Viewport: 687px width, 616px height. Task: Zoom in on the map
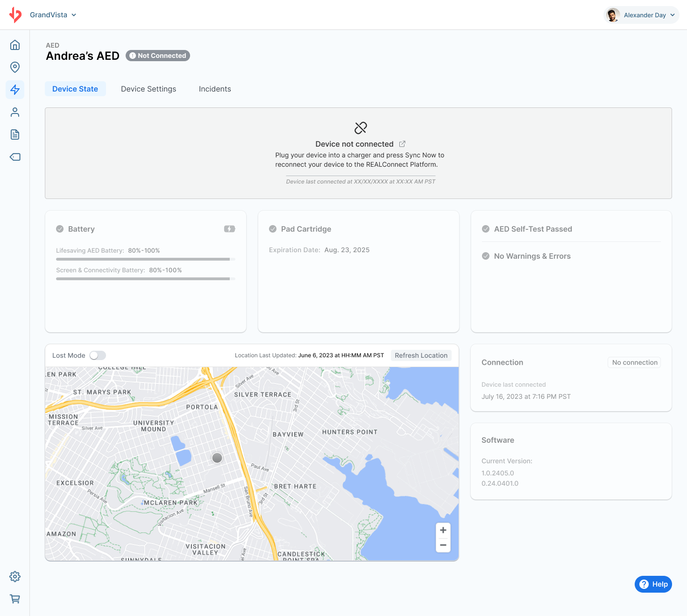(x=443, y=530)
